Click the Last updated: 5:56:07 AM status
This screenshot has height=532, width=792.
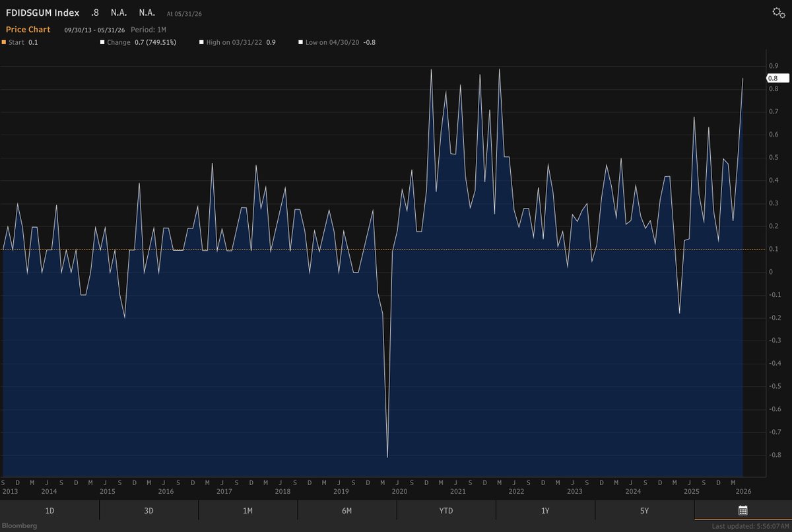click(750, 526)
